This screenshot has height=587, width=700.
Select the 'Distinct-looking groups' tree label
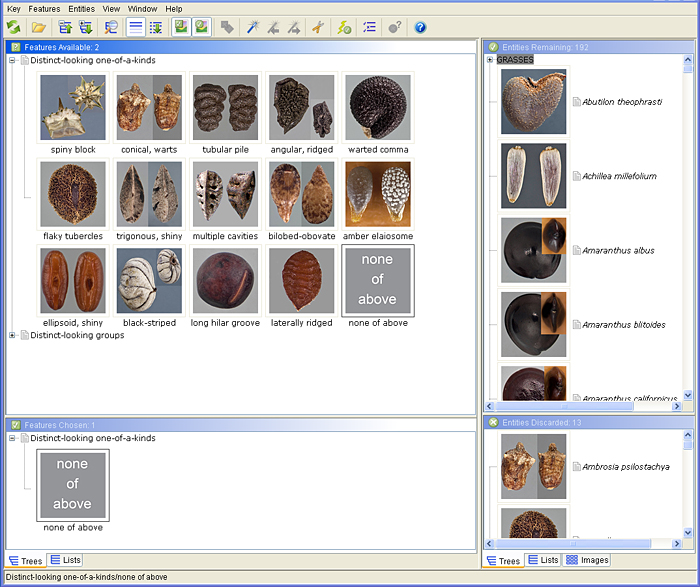coord(77,335)
